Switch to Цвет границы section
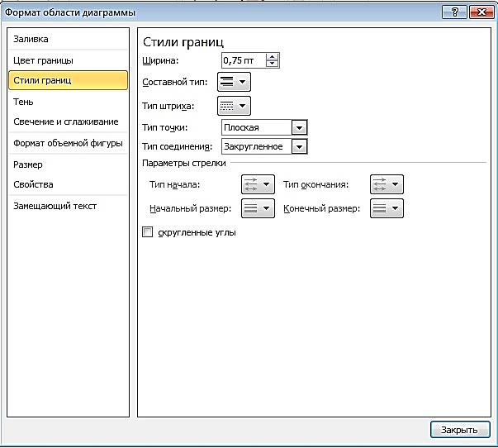Image resolution: width=498 pixels, height=448 pixels. [68, 60]
